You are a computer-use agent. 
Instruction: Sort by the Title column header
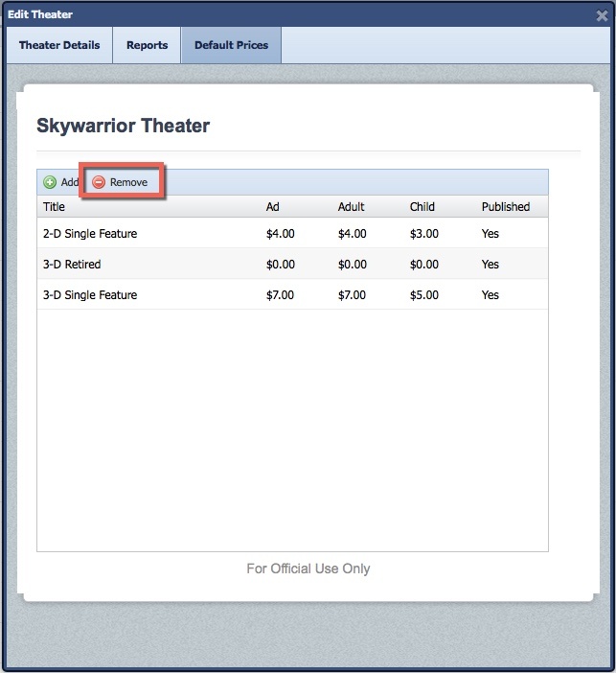point(55,207)
